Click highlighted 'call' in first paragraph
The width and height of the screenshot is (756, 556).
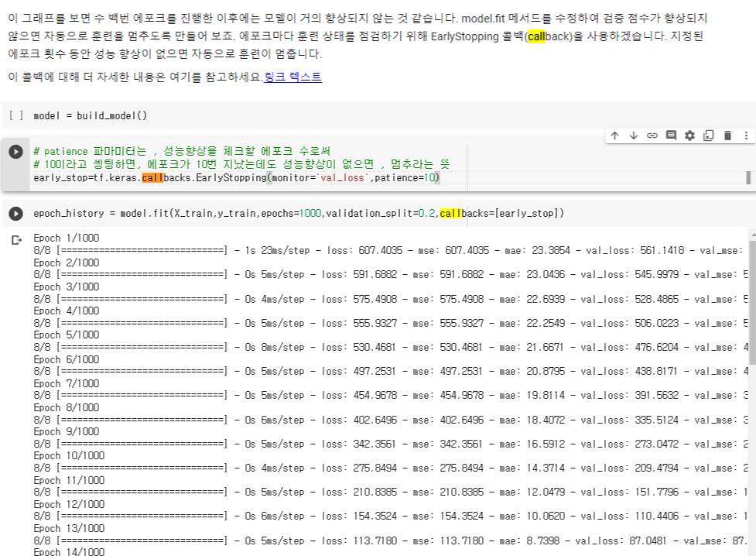pyautogui.click(x=536, y=36)
